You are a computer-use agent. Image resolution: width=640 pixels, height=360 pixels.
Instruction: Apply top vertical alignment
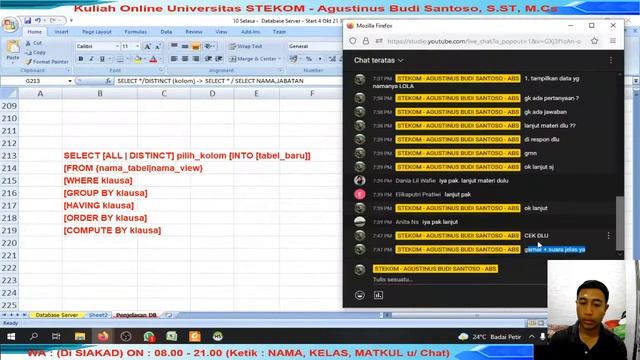(x=174, y=47)
